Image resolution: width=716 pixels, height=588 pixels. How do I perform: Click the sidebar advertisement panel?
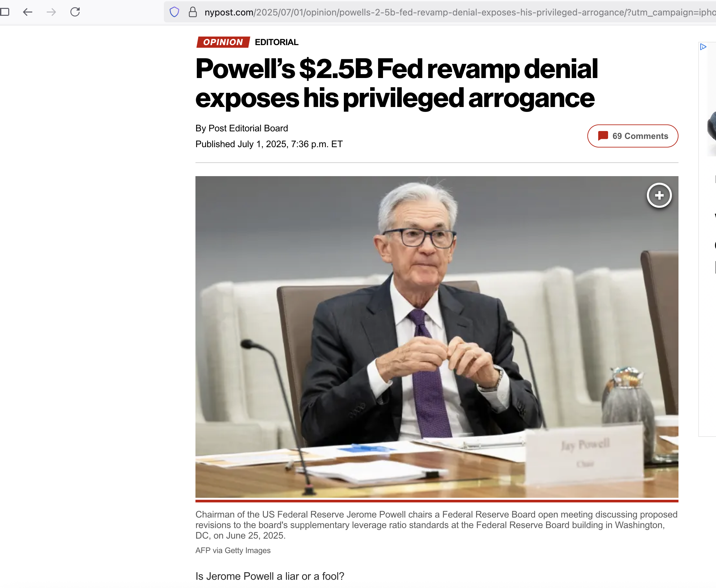(x=707, y=239)
